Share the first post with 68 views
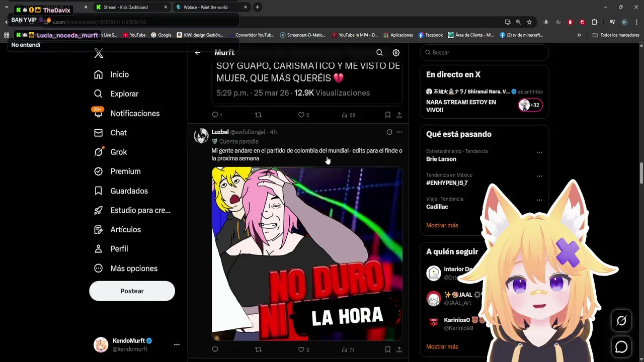The height and width of the screenshot is (362, 644). [x=399, y=115]
